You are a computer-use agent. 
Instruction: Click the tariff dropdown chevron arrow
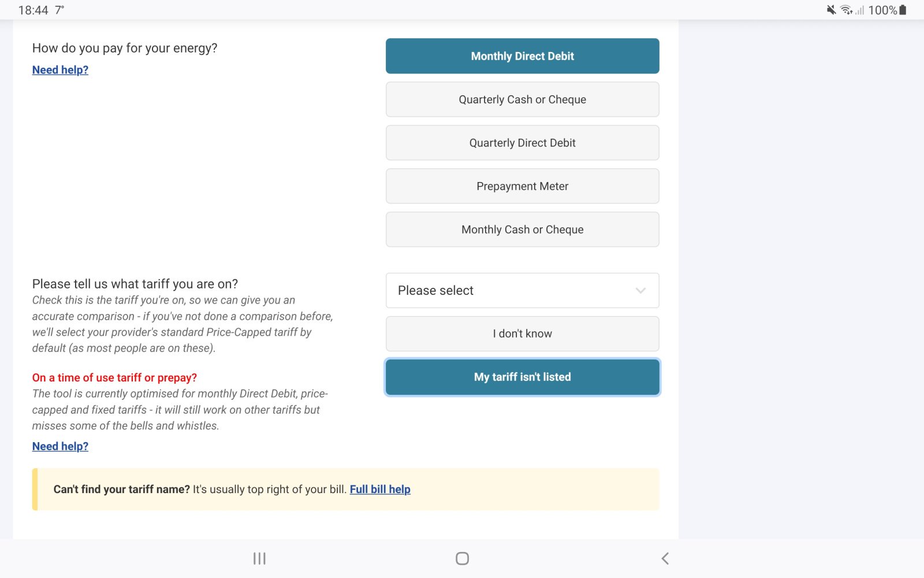640,290
